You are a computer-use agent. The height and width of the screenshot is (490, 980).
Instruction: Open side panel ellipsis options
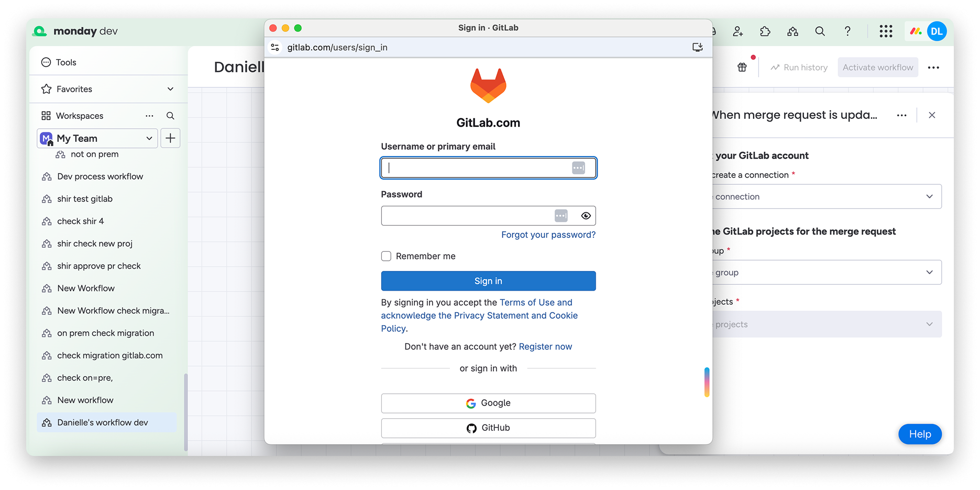tap(901, 115)
